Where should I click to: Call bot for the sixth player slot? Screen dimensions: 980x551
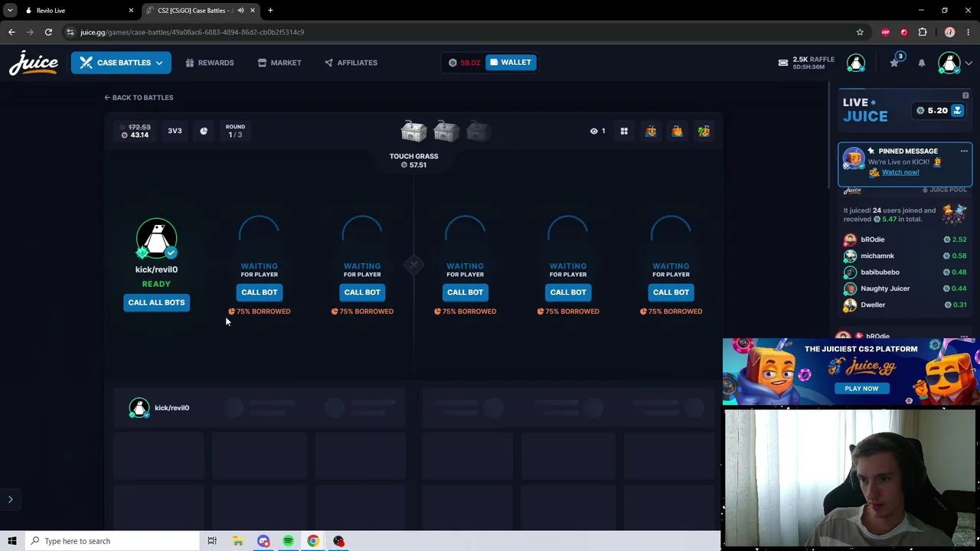click(x=671, y=292)
